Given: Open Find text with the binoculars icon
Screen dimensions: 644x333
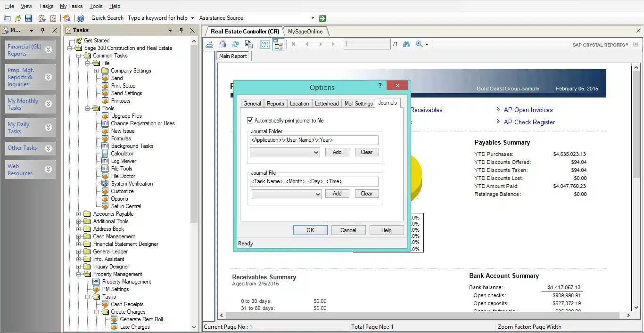Looking at the screenshot, I should pos(406,44).
